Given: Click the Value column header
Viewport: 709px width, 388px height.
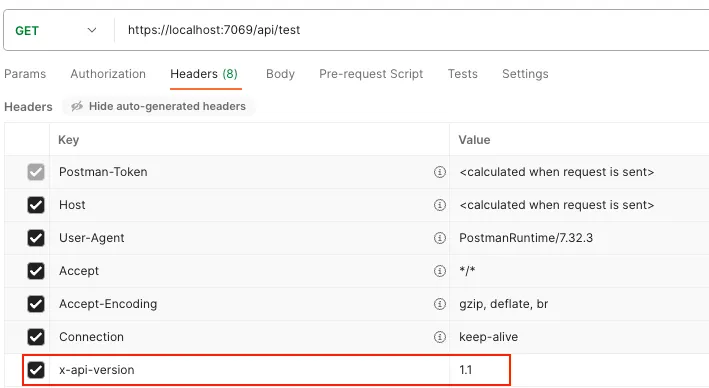Looking at the screenshot, I should (579, 140).
